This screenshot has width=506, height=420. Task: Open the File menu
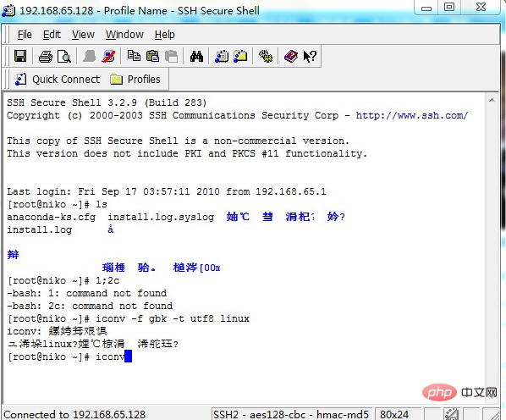[25, 35]
